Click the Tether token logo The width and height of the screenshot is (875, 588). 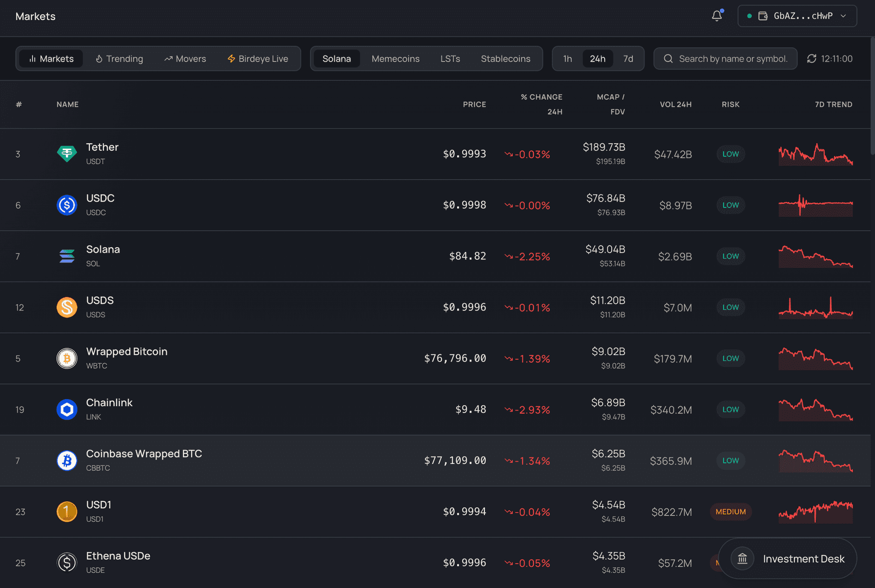coord(67,154)
